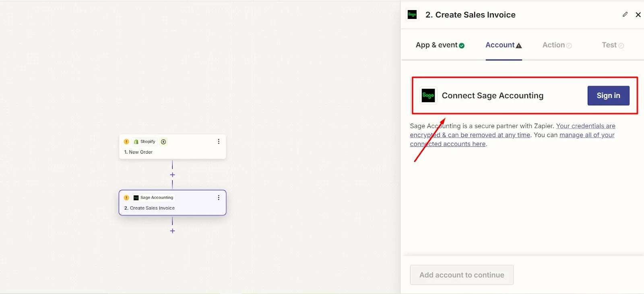Select the 1. New Order step card
644x294 pixels.
(x=172, y=146)
